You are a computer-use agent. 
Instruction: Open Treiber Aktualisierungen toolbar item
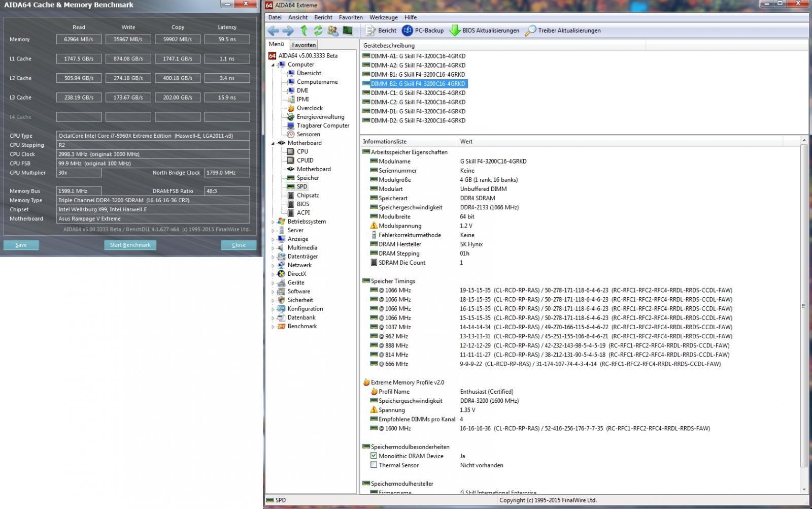(562, 30)
